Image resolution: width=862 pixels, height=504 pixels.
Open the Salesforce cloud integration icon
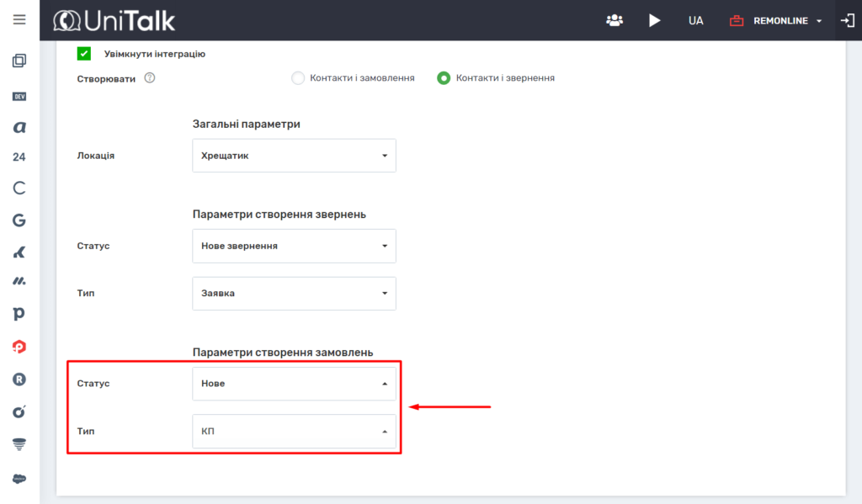19,478
